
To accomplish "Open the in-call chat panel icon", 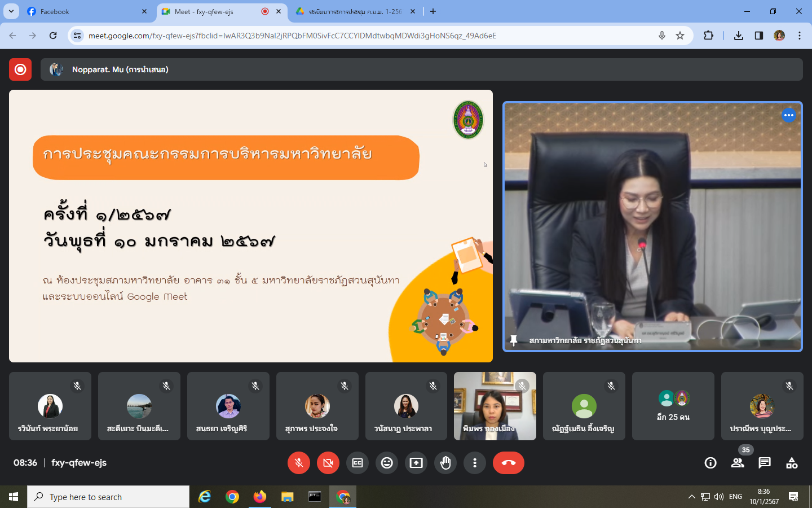I will tap(765, 463).
